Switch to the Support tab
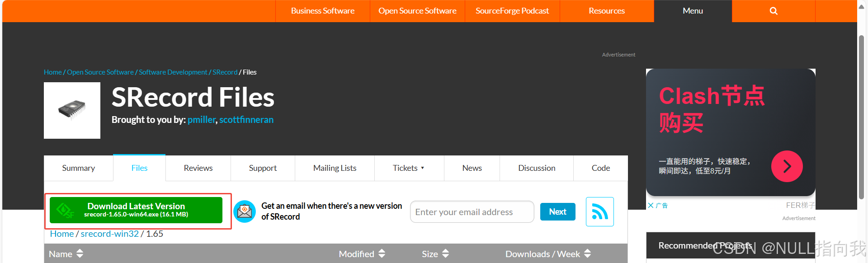The height and width of the screenshot is (263, 868). (263, 168)
